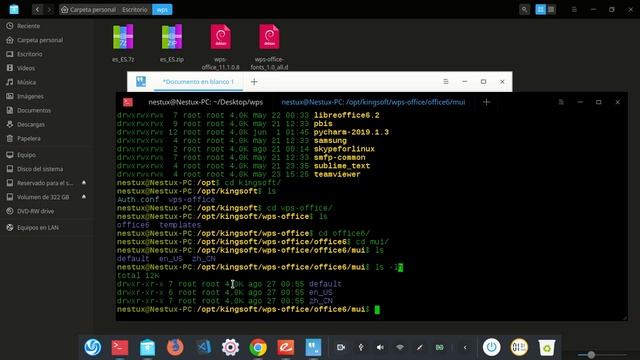Adjust the zoom slider at bottom right

click(x=591, y=355)
